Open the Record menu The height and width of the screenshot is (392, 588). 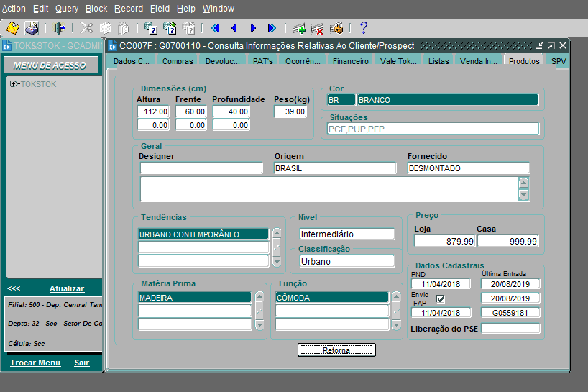129,8
